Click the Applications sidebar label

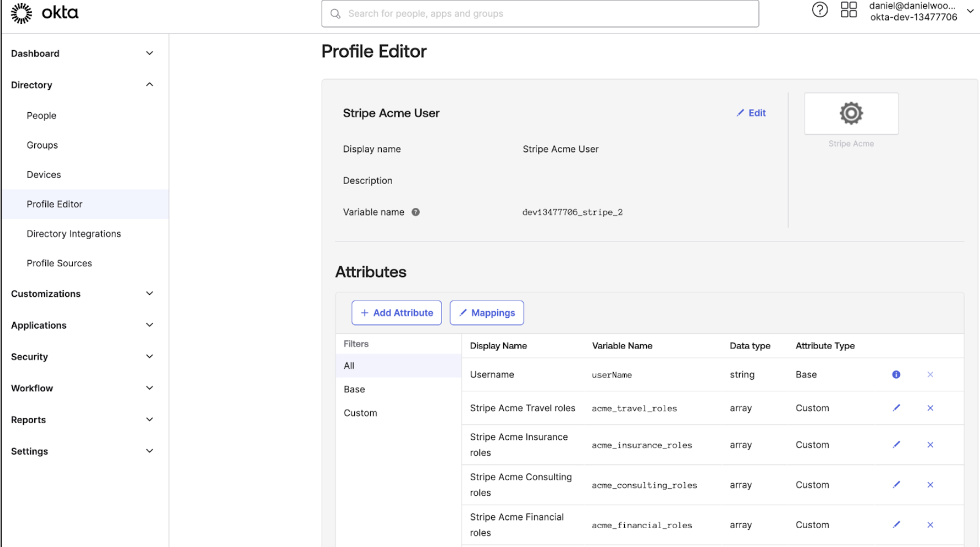click(x=39, y=325)
